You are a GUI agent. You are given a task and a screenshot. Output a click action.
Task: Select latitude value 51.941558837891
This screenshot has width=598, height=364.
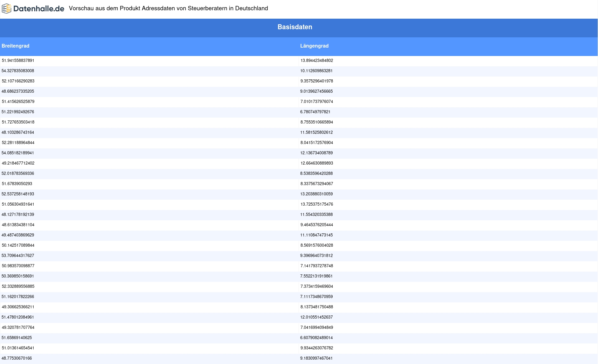18,61
